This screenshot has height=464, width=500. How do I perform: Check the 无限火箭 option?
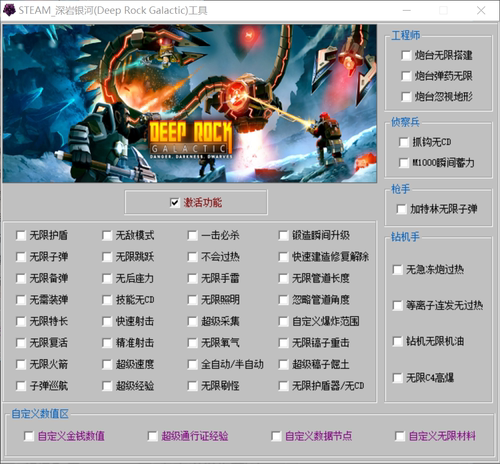click(x=21, y=364)
